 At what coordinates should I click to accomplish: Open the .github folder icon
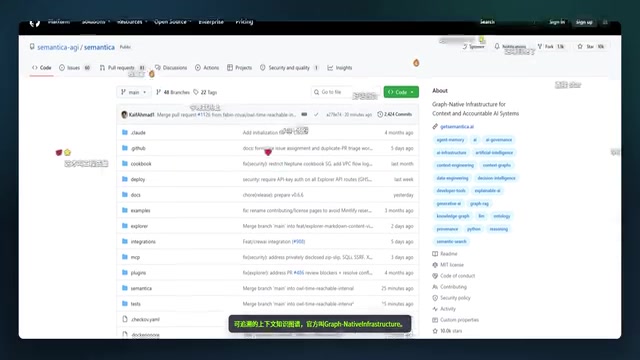(x=125, y=148)
